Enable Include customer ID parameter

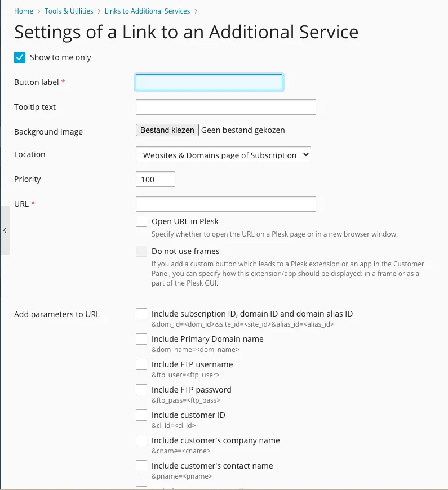click(141, 415)
